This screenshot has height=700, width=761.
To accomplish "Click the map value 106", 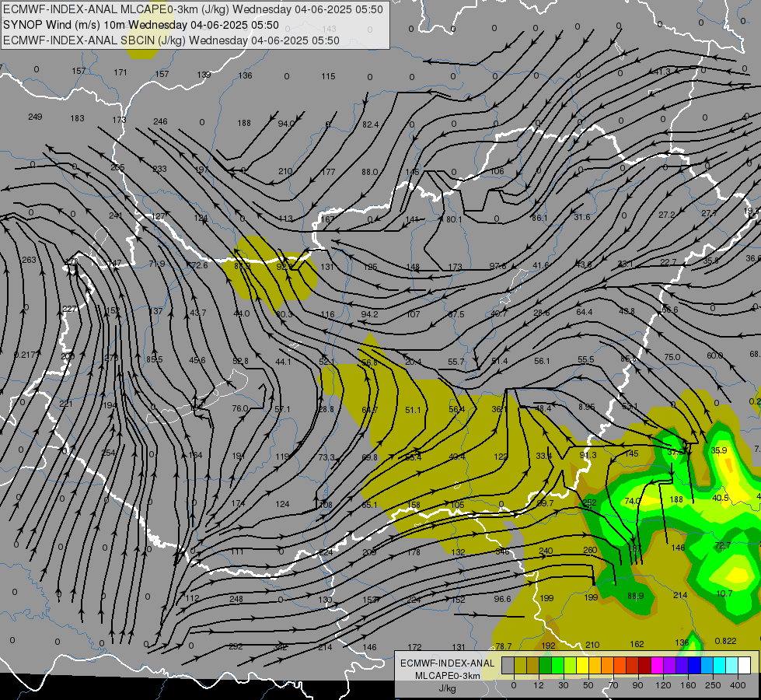I will (x=497, y=171).
